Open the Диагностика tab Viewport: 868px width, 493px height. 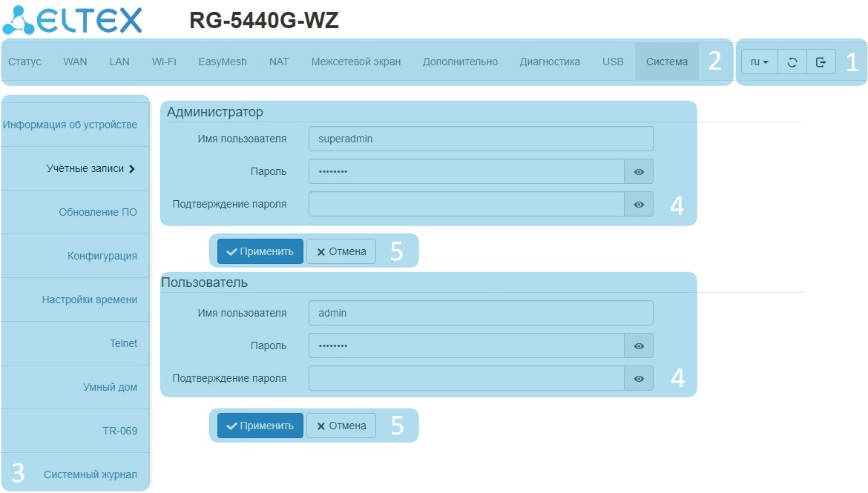click(x=550, y=62)
